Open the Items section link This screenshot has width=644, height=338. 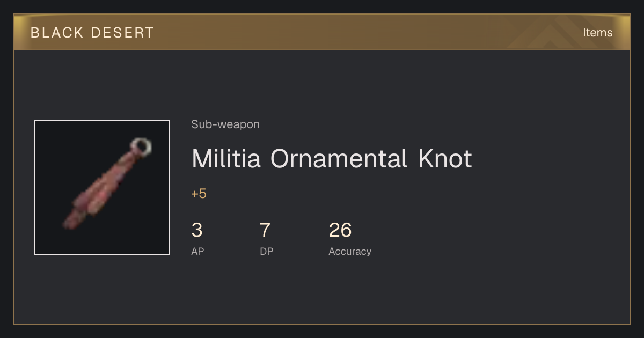click(x=597, y=32)
